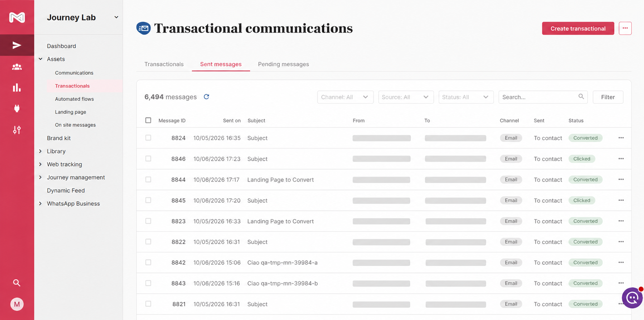The width and height of the screenshot is (644, 320).
Task: Select the checkbox for message 8842
Action: [148, 262]
